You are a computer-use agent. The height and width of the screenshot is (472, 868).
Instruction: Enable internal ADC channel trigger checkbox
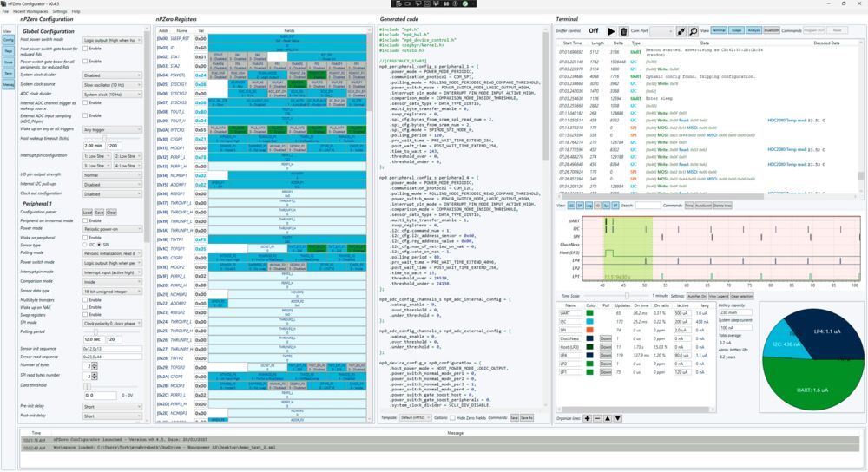(x=85, y=103)
